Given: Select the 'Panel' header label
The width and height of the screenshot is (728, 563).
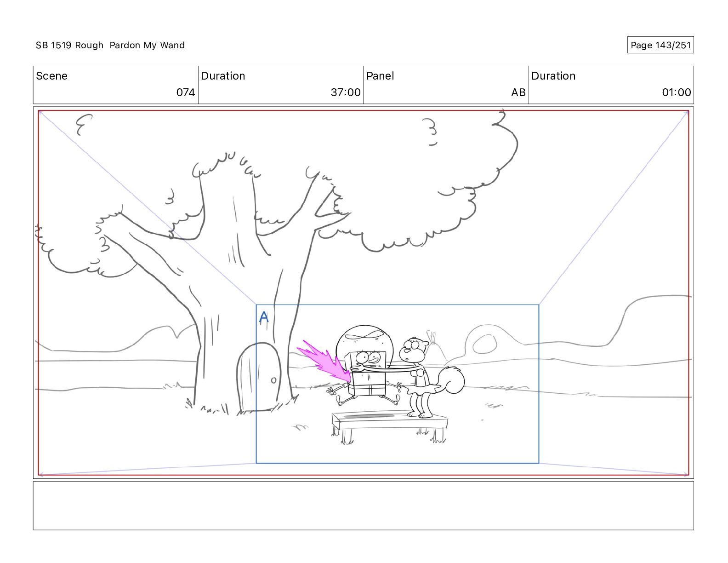Looking at the screenshot, I should point(380,76).
